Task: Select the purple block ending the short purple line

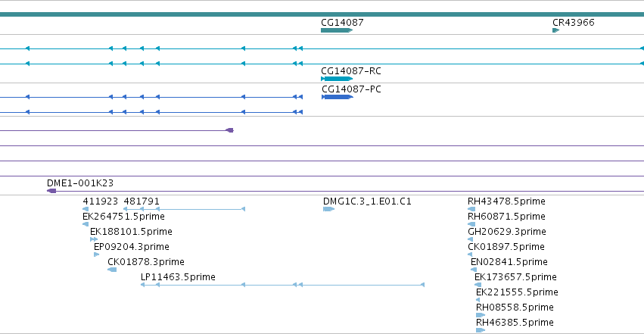Action: [230, 130]
